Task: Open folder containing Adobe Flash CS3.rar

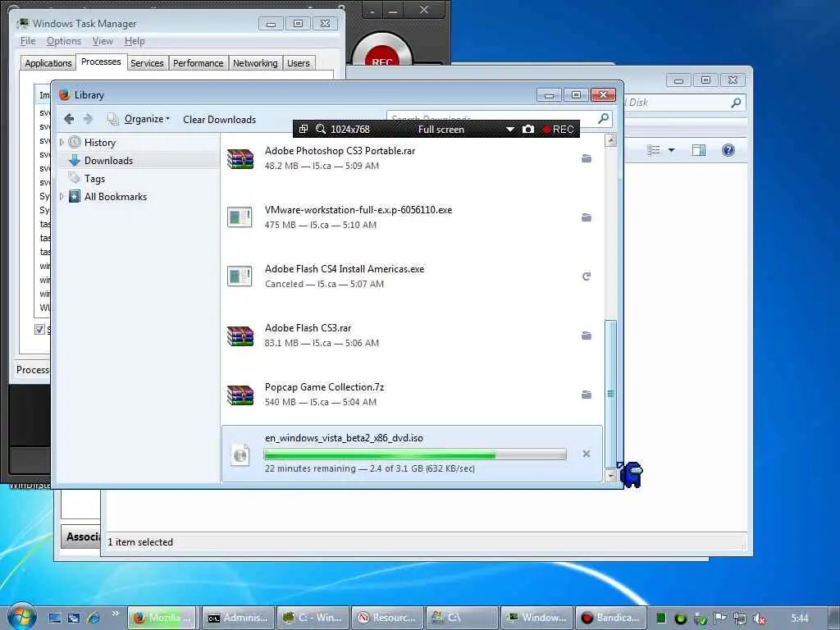Action: click(587, 336)
